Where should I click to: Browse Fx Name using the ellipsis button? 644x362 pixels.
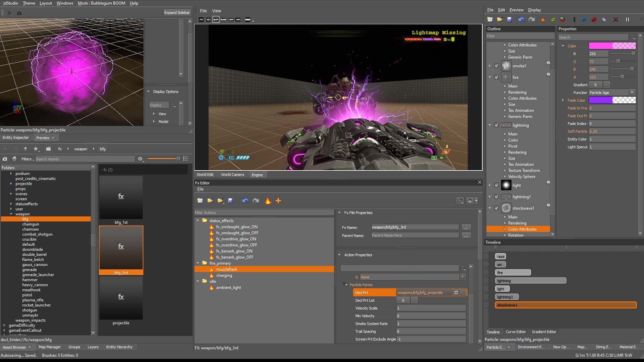coord(466,227)
